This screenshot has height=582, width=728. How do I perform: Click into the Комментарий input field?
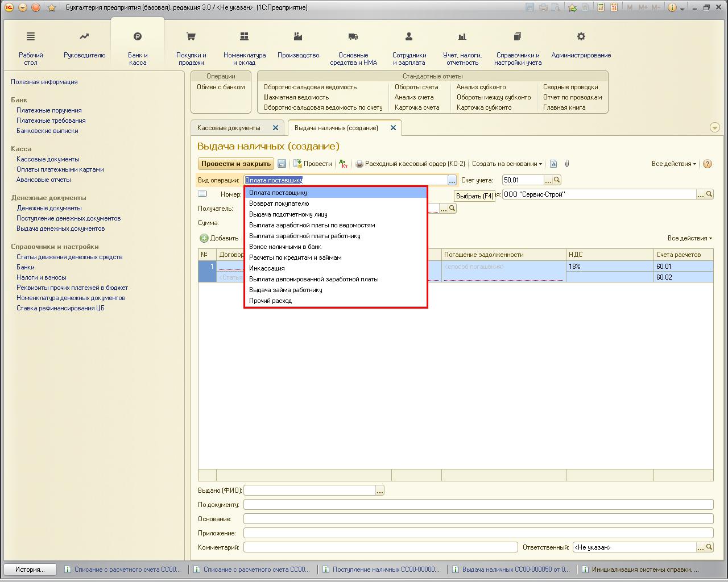pos(380,547)
